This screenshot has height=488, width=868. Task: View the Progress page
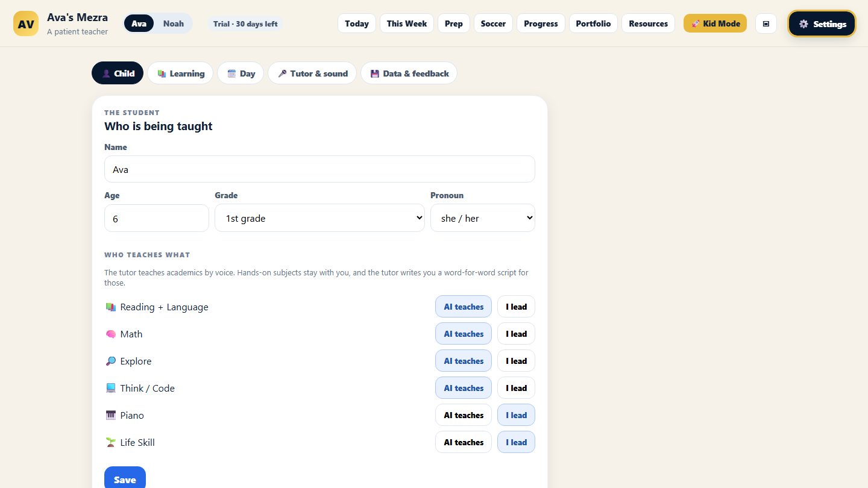(x=541, y=23)
